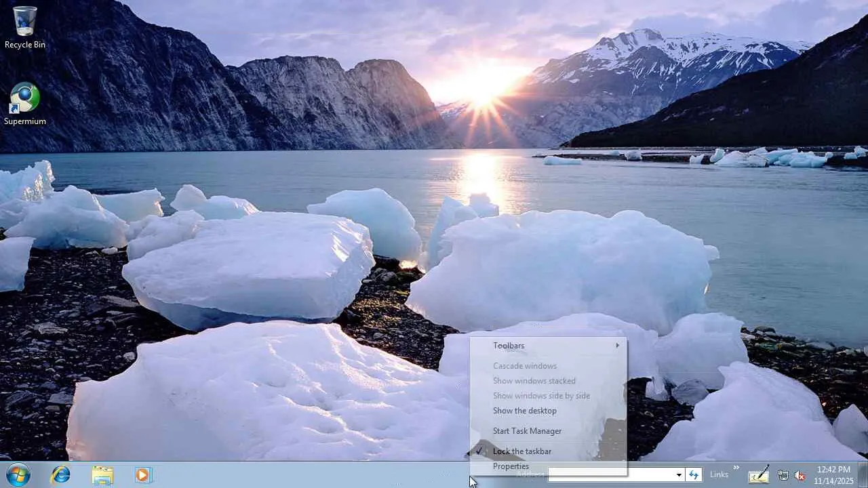
Task: Open the Address toolbar dropdown arrow
Action: (679, 474)
